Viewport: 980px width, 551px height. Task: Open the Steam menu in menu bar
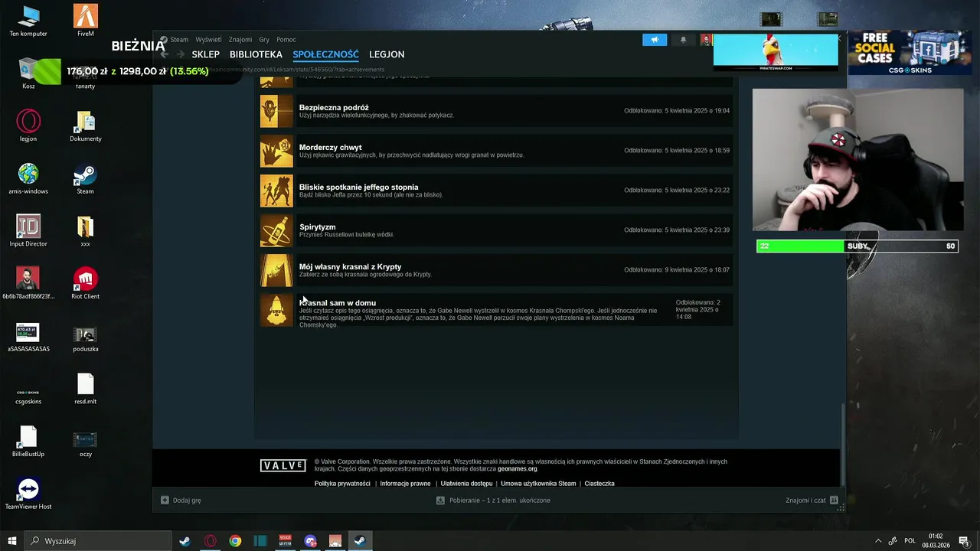(x=179, y=40)
